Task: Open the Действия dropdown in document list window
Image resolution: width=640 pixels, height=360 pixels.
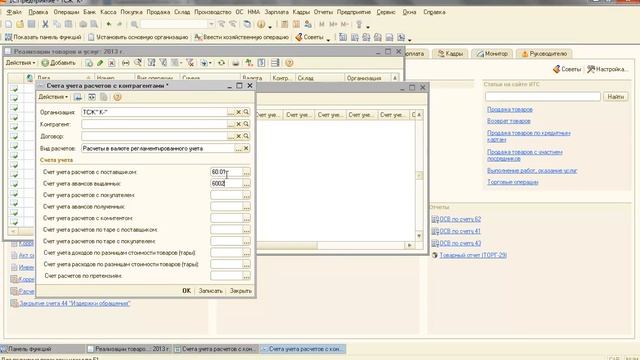Action: click(20, 63)
